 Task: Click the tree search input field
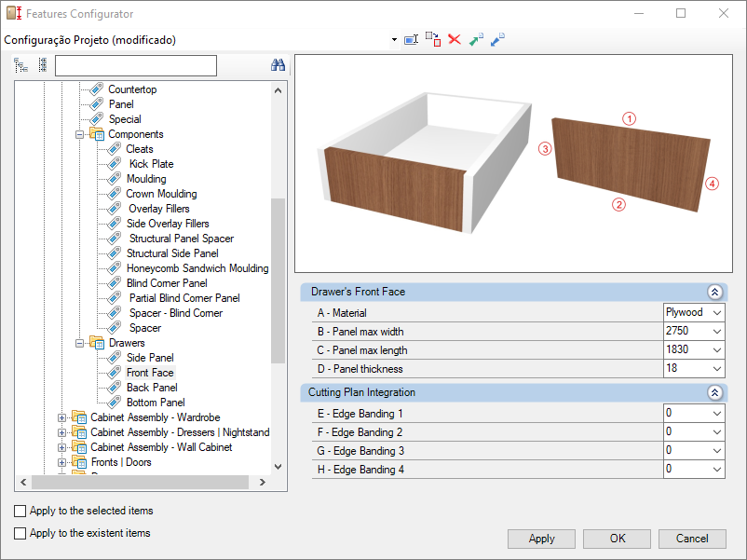pyautogui.click(x=136, y=65)
